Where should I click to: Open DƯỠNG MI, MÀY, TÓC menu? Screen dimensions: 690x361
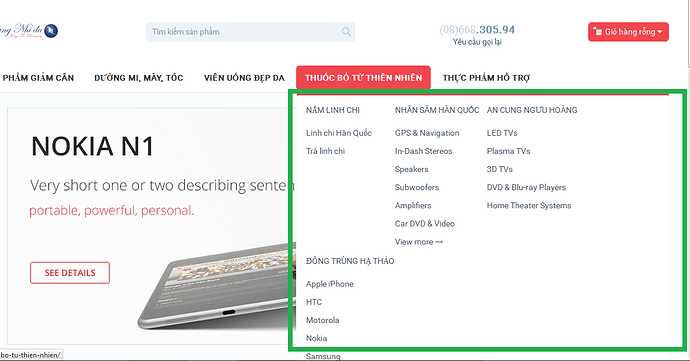coord(139,78)
